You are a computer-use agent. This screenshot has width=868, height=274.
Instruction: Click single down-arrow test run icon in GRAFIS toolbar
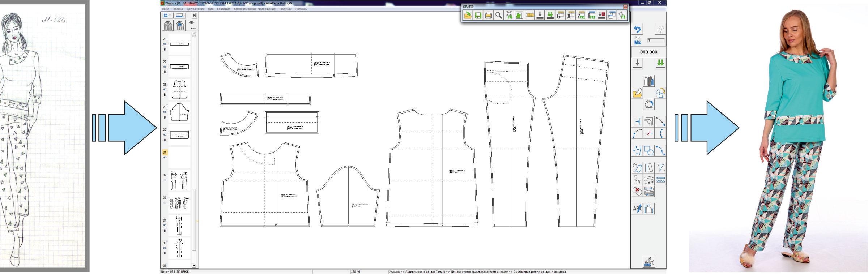(x=540, y=15)
